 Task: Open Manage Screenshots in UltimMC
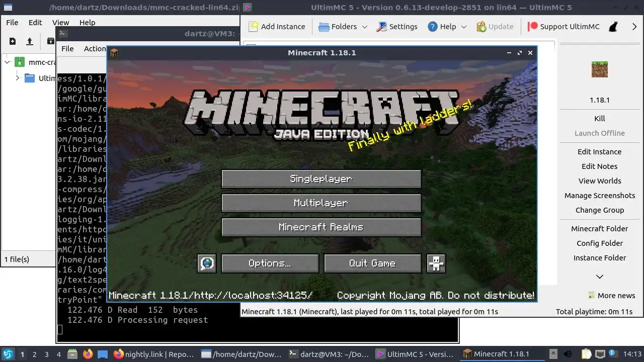click(600, 196)
